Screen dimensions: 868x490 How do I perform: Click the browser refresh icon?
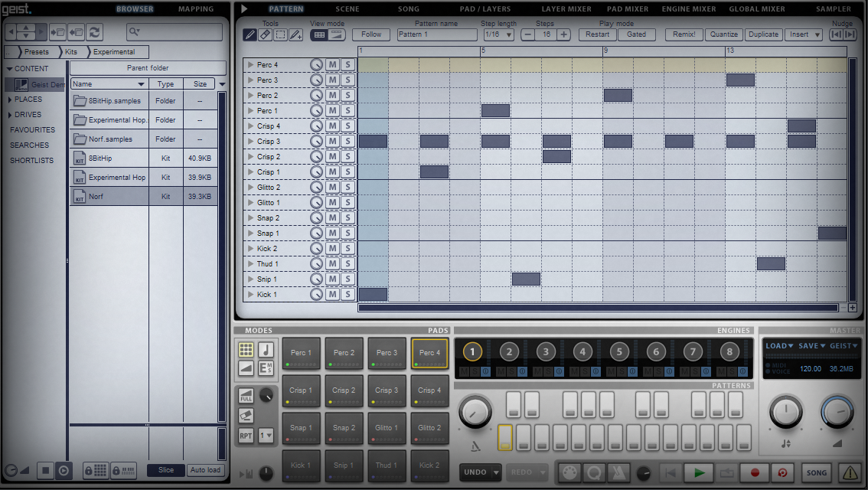click(95, 32)
